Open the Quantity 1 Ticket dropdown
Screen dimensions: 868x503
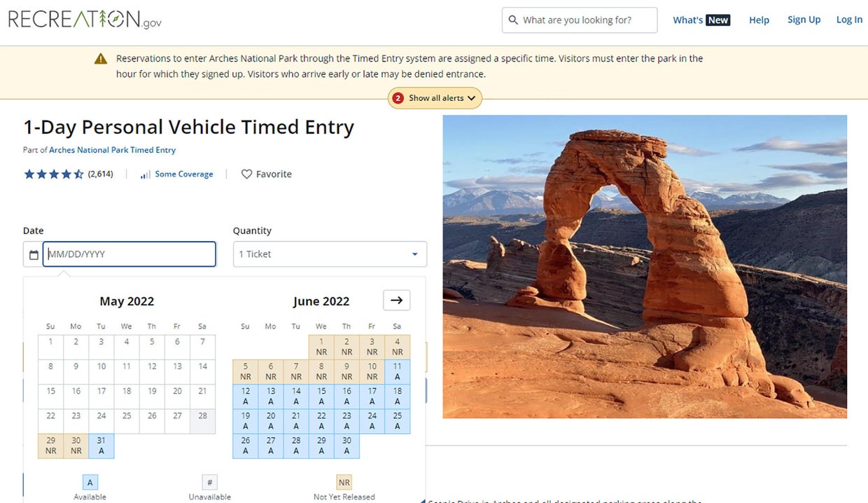click(330, 254)
